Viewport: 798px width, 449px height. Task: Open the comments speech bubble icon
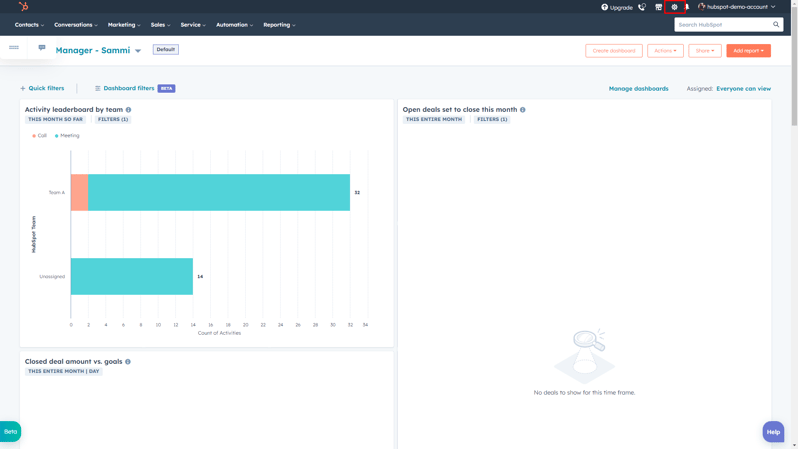tap(42, 47)
